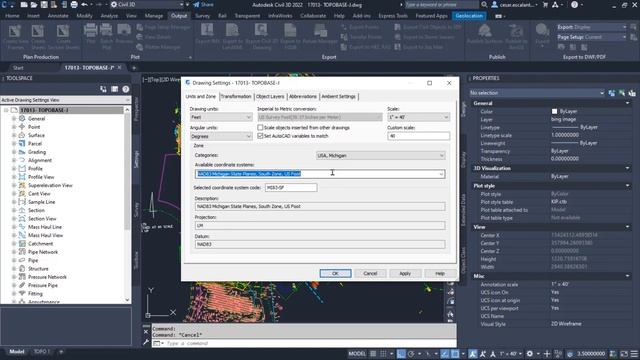Click OK in Drawing Settings dialog

335,273
